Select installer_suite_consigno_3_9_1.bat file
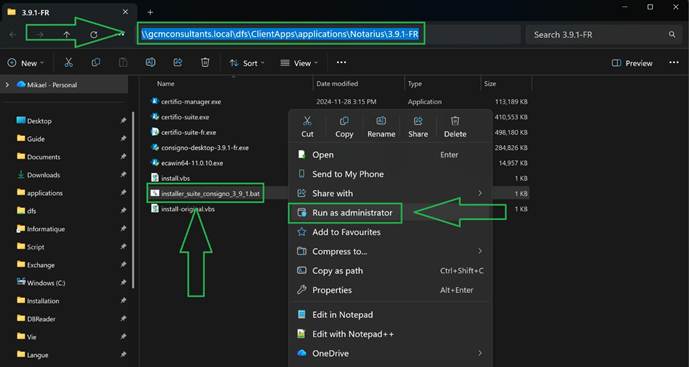 210,194
